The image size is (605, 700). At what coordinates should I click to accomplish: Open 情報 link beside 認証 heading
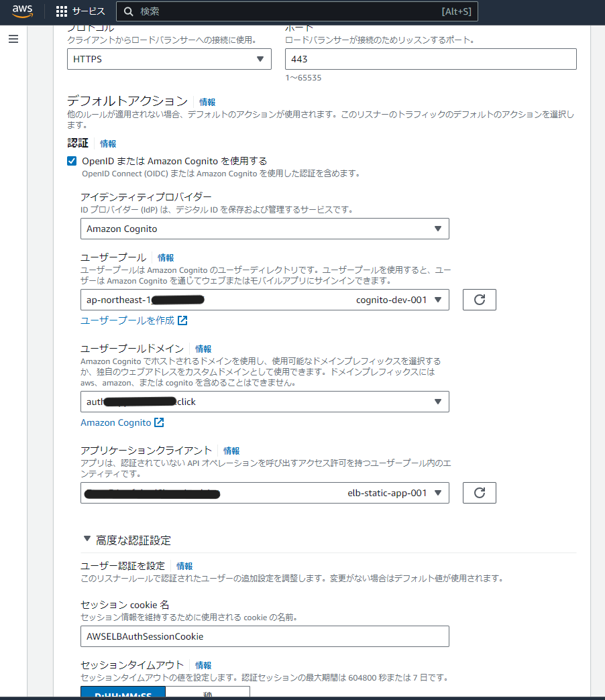[108, 143]
